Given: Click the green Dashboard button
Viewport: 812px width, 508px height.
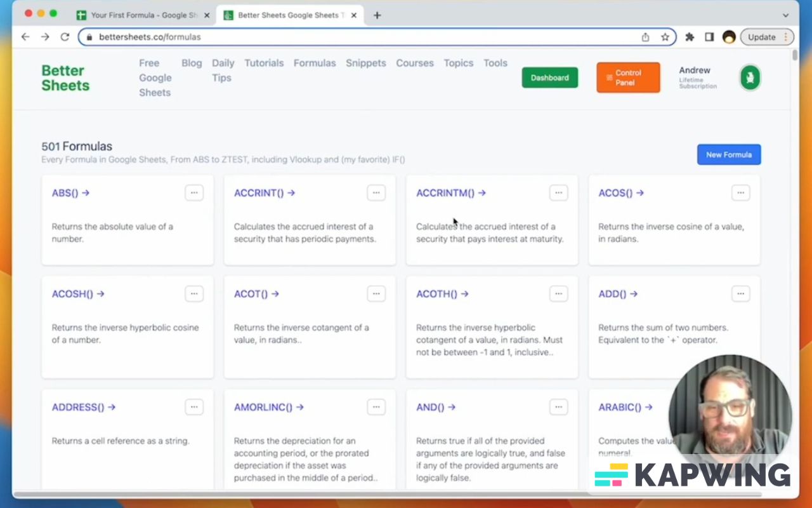Looking at the screenshot, I should (550, 77).
